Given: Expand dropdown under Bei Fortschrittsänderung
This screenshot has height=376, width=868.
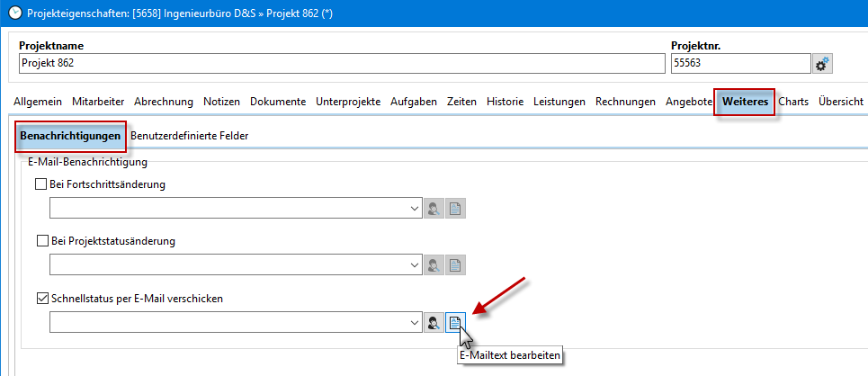Looking at the screenshot, I should click(x=415, y=209).
